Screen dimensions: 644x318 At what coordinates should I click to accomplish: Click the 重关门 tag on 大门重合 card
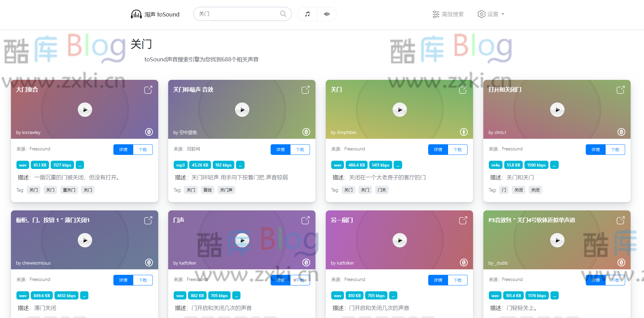[x=69, y=189]
